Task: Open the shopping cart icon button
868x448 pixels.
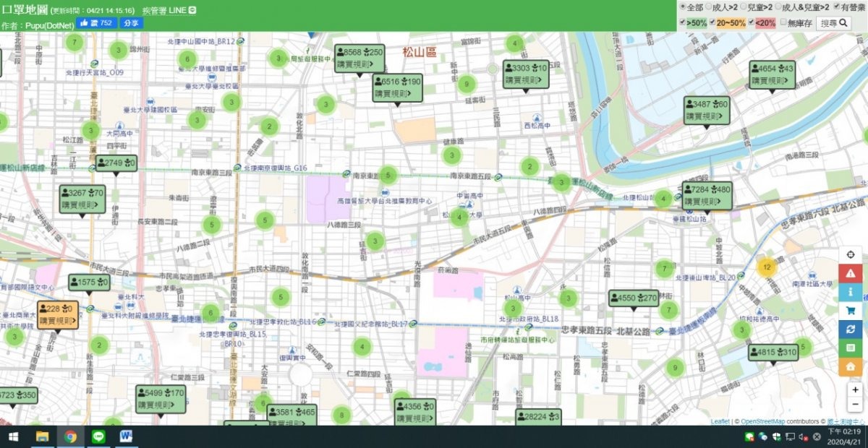Action: (x=850, y=311)
